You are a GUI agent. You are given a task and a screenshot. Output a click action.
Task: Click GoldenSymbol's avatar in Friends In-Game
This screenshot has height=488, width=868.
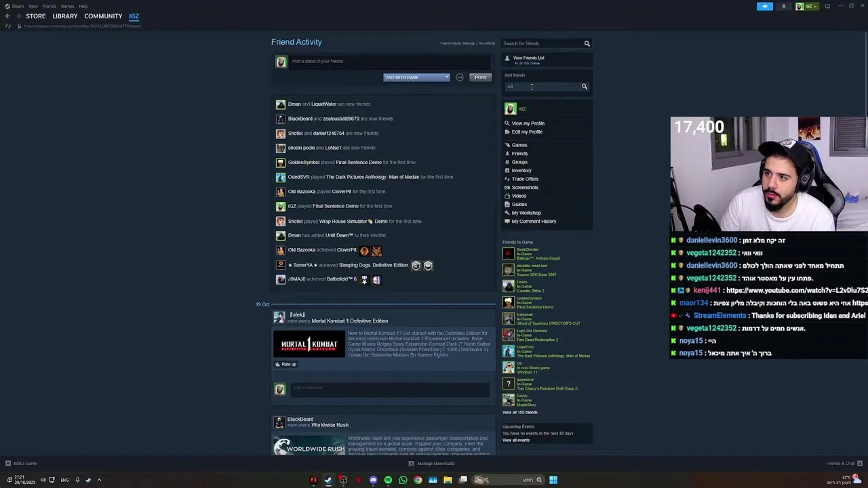tap(508, 302)
